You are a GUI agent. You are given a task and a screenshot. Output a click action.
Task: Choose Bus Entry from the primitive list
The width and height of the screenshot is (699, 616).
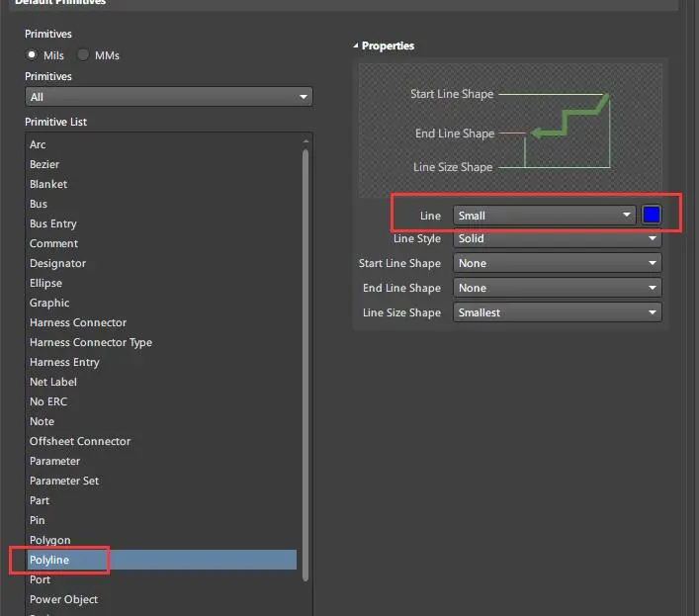tap(52, 223)
